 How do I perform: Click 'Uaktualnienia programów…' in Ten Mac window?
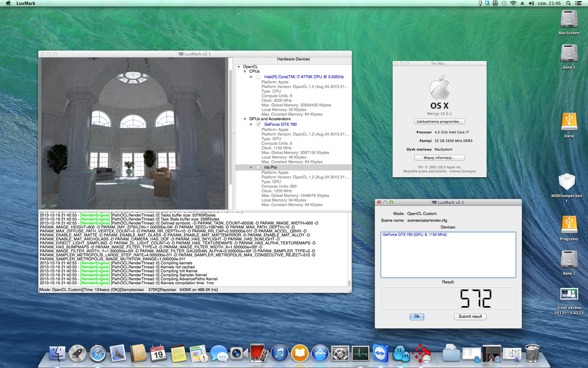pos(439,121)
